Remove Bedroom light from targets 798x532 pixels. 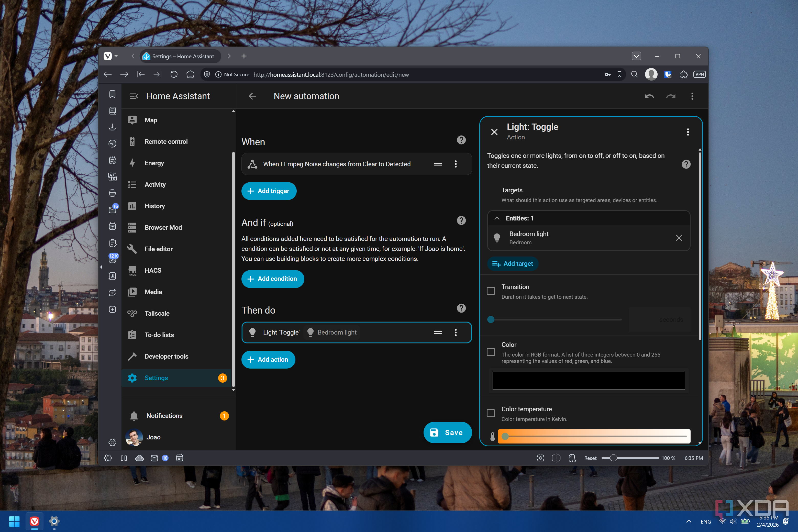(x=679, y=238)
